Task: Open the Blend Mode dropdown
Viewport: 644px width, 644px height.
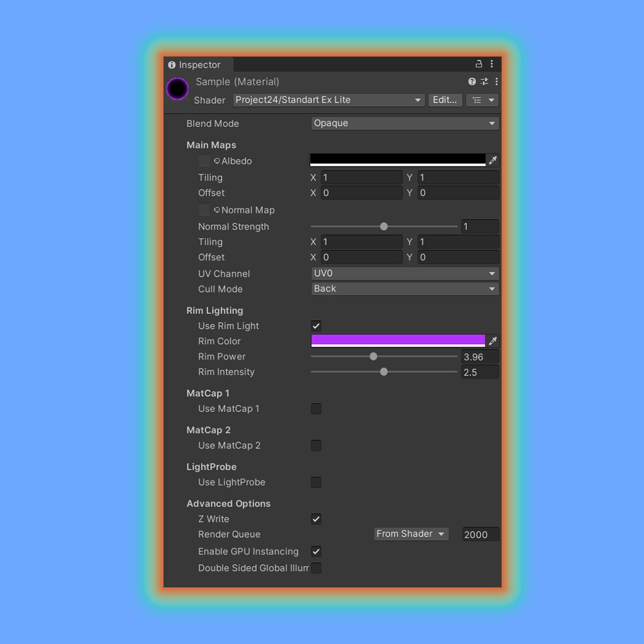Action: point(405,123)
